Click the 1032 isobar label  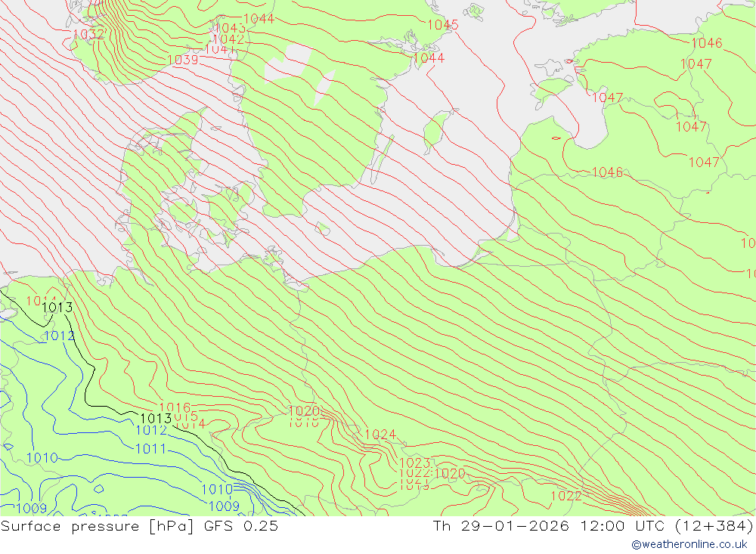88,34
